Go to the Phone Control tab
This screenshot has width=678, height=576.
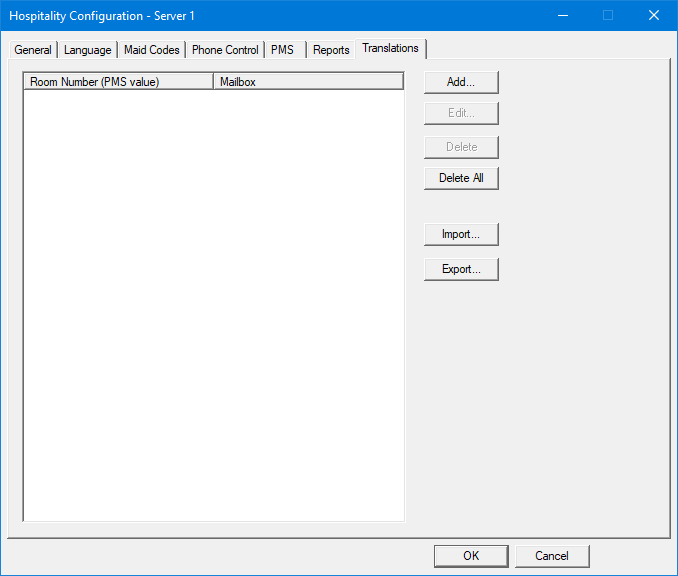pyautogui.click(x=225, y=50)
